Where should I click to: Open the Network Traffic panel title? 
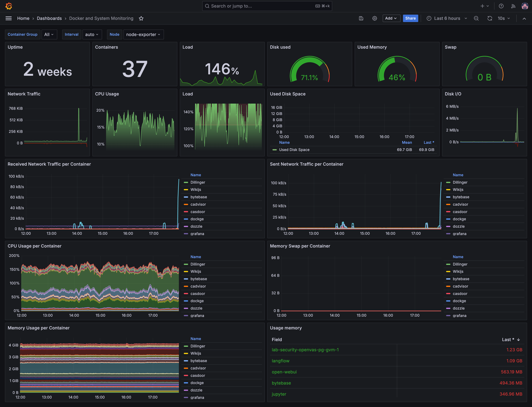tap(24, 94)
